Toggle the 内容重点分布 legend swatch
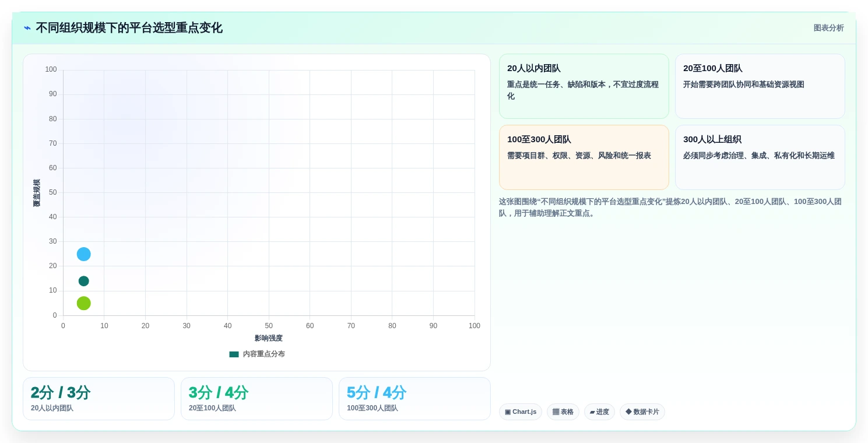Screen dimensions: 868x443 click(234, 354)
